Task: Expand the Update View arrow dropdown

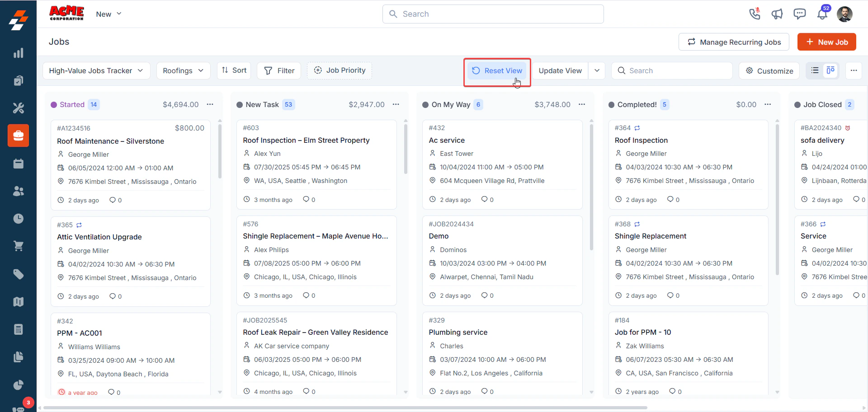Action: coord(597,70)
